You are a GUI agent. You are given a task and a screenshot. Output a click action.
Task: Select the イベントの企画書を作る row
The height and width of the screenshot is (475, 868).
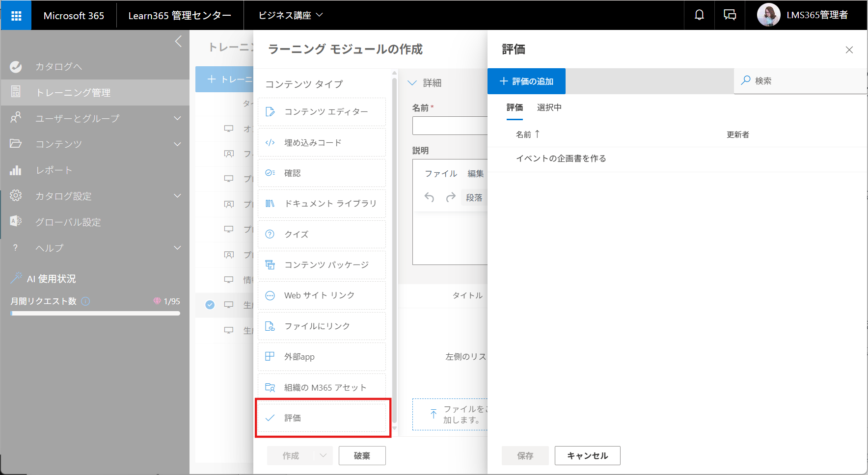point(678,158)
